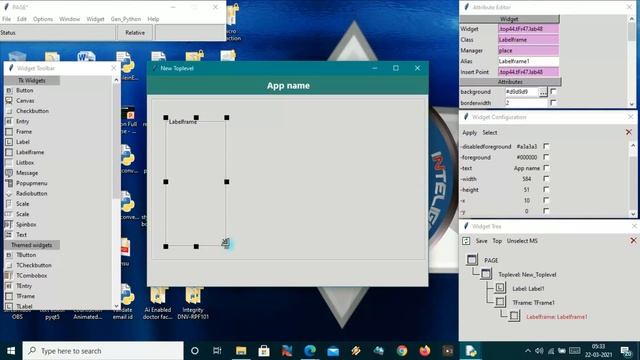Toggle the borderwidth attribute checkbox

[553, 102]
